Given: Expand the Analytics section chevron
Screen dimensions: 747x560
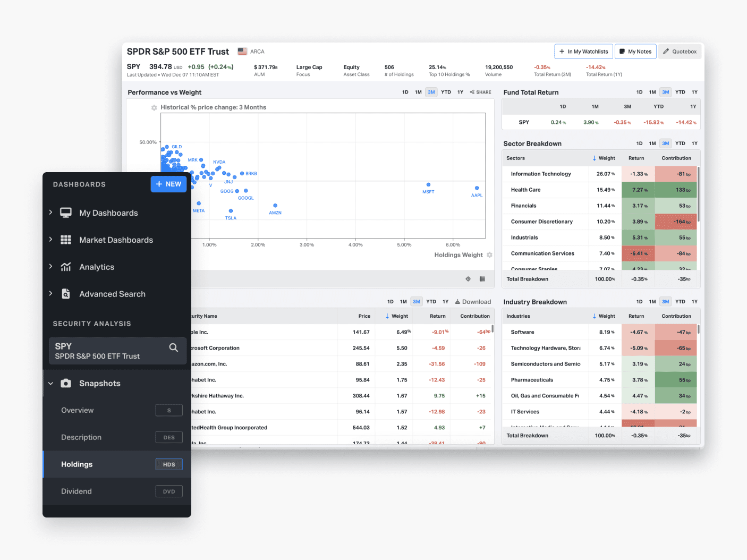Looking at the screenshot, I should [50, 267].
